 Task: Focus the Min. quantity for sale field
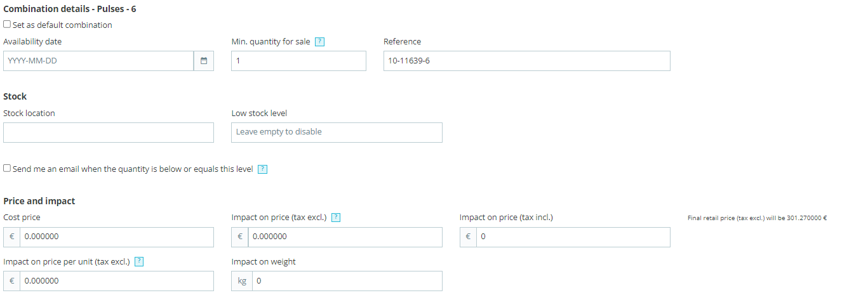[298, 61]
